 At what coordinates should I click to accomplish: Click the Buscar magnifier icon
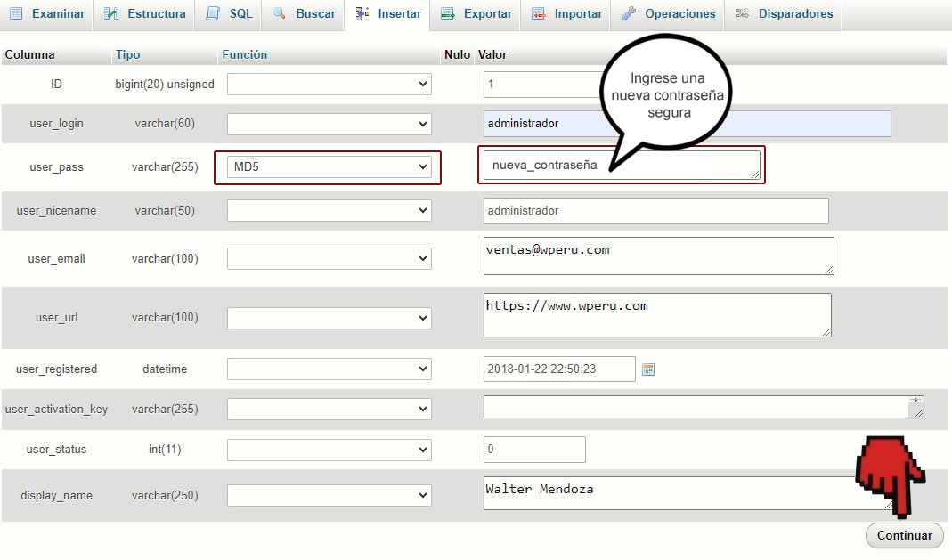point(280,13)
